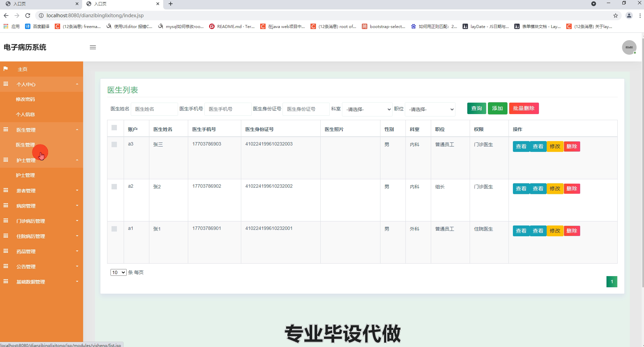
Task: Open README.md bookmark
Action: (x=232, y=26)
